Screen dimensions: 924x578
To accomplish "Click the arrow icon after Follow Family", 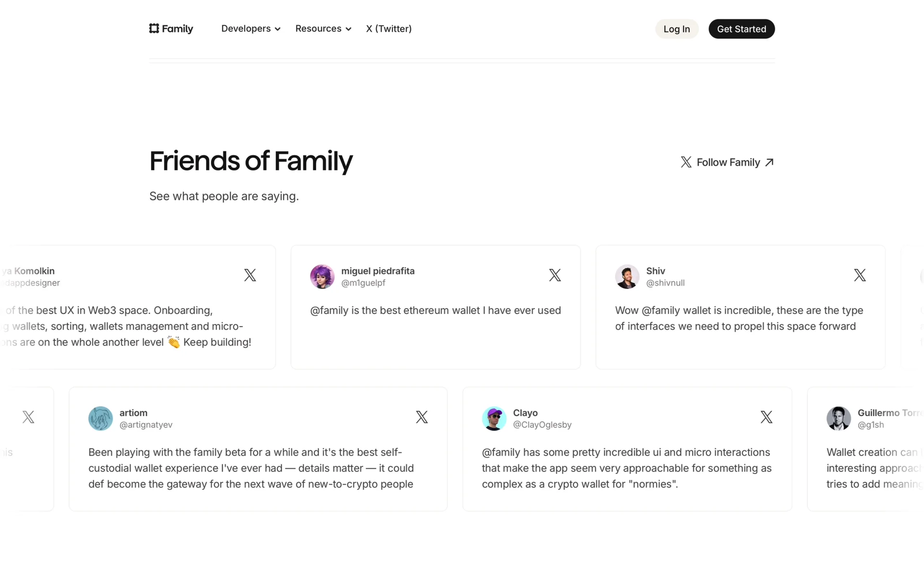I will (x=769, y=162).
